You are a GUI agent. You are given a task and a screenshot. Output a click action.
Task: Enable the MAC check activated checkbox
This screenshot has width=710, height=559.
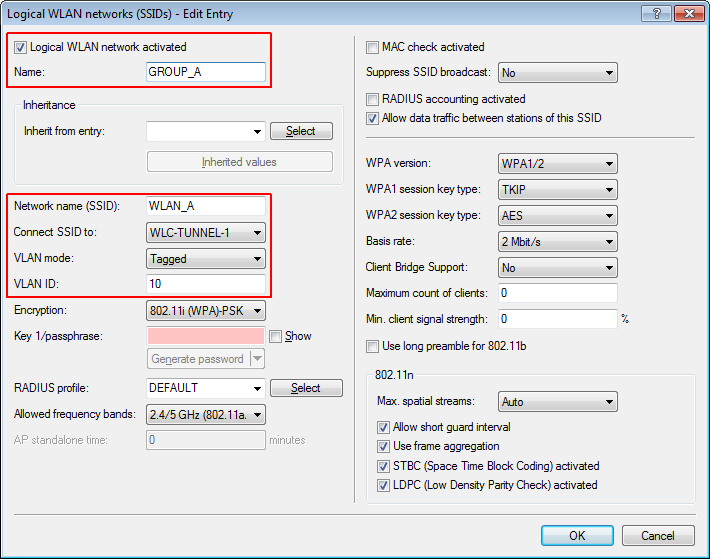pyautogui.click(x=373, y=47)
